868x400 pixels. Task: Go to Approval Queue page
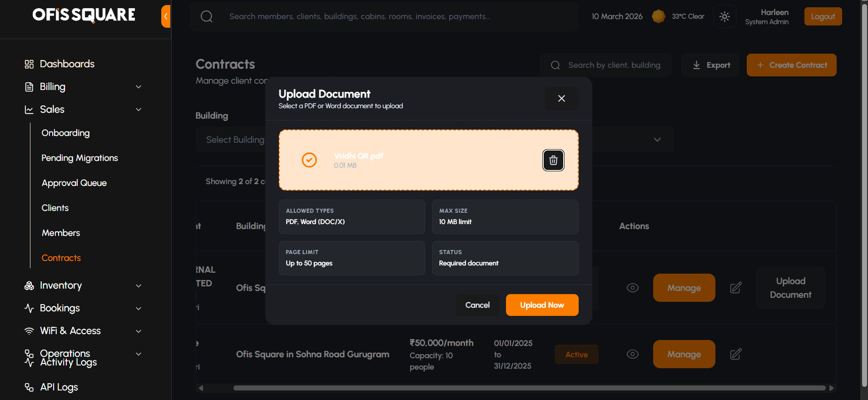tap(74, 183)
